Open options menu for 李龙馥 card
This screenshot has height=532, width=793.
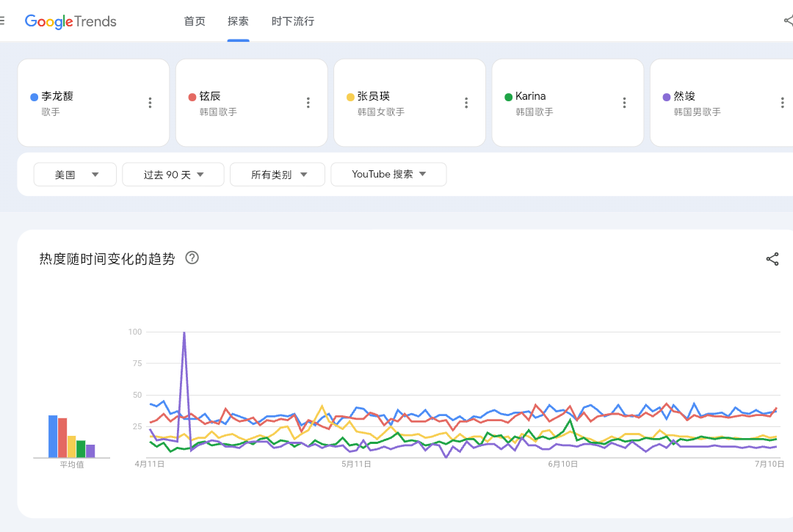coord(151,103)
